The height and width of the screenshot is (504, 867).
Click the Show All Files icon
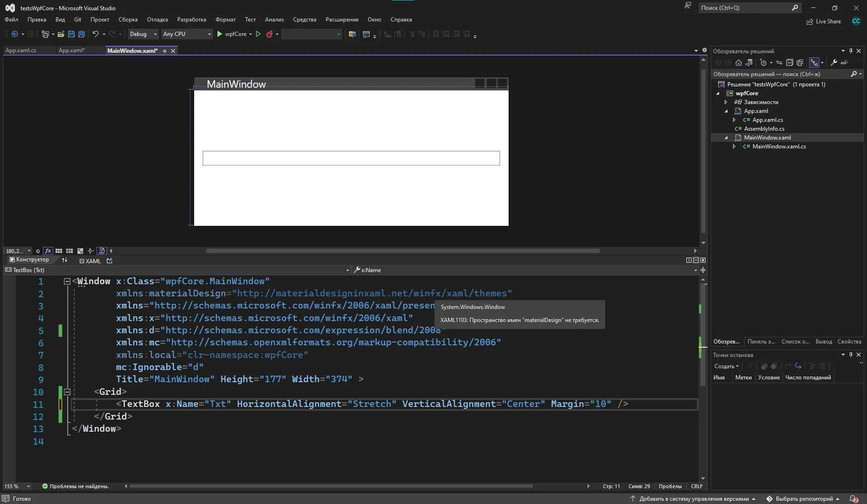[x=800, y=63]
